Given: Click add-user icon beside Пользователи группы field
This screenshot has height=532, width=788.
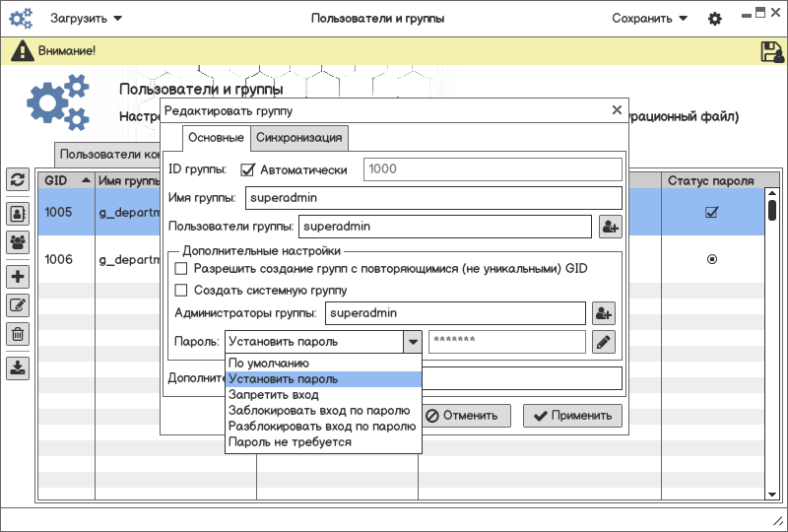Looking at the screenshot, I should [610, 227].
